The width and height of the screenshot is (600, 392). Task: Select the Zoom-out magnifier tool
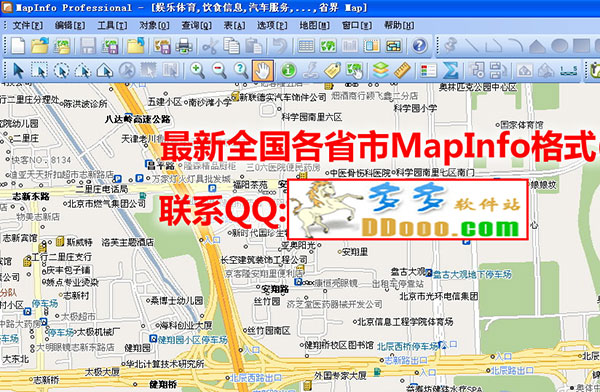[219, 70]
